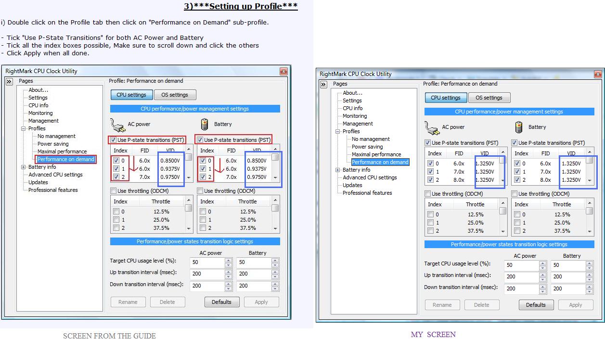
Task: Select Power saving profile in My Screen window
Action: click(367, 147)
